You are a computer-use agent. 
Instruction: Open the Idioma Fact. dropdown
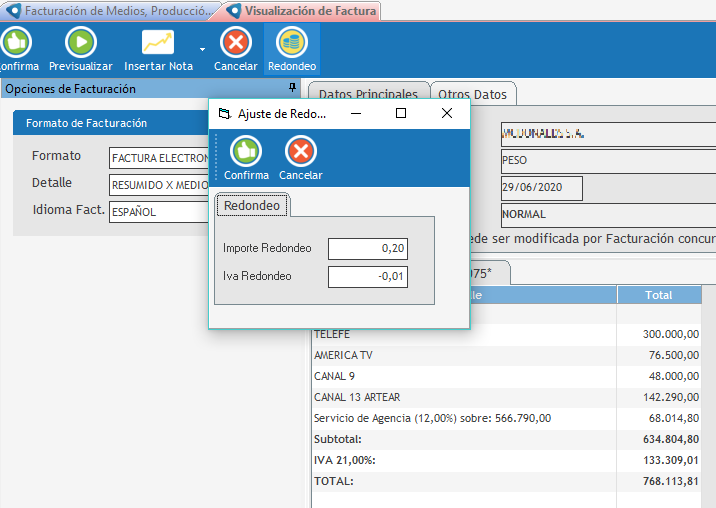tap(160, 212)
